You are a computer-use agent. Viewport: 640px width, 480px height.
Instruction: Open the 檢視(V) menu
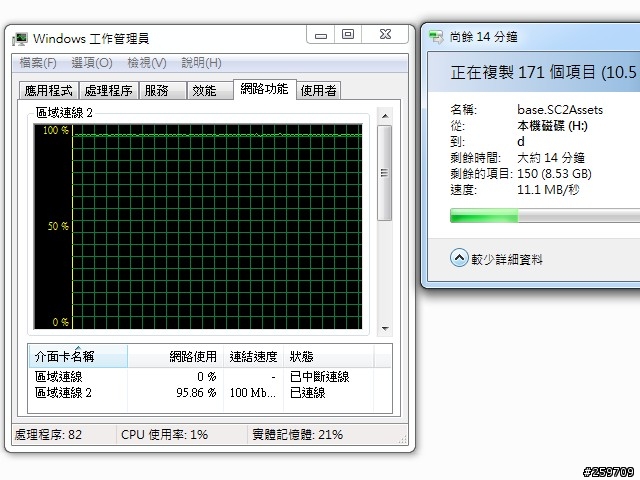[x=147, y=63]
